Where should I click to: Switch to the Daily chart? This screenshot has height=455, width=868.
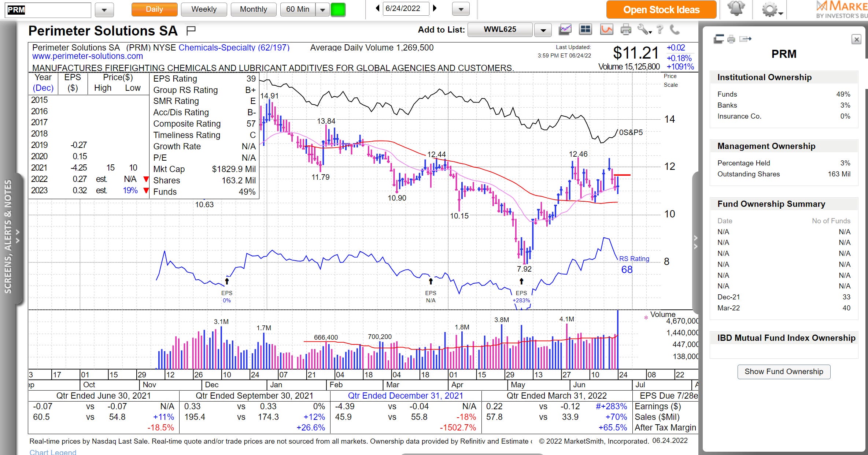pos(154,9)
